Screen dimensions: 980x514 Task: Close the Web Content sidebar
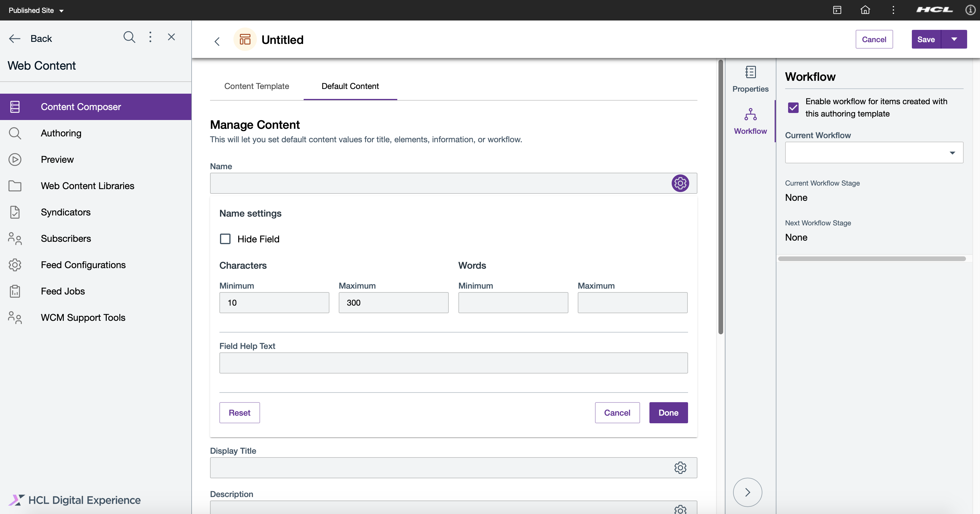pos(172,37)
